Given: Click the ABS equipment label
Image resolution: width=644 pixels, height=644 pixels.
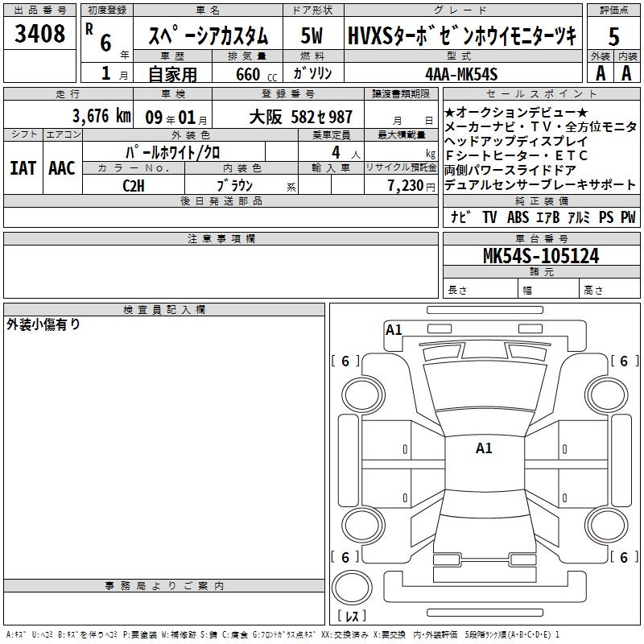Looking at the screenshot, I should (517, 217).
